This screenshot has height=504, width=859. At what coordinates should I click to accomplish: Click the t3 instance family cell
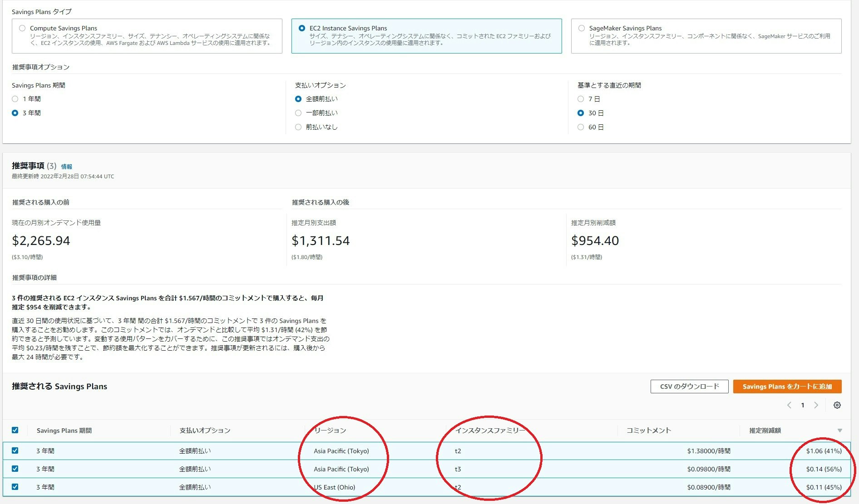tap(458, 469)
